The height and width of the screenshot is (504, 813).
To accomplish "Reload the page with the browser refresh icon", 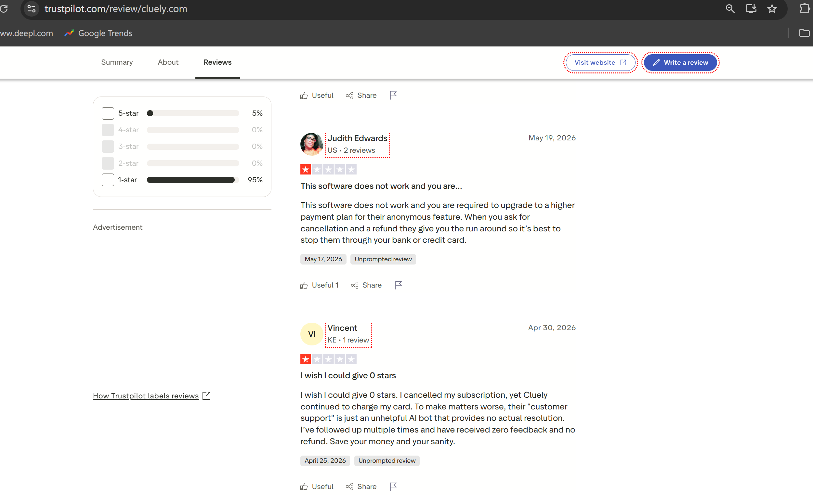I will point(4,9).
